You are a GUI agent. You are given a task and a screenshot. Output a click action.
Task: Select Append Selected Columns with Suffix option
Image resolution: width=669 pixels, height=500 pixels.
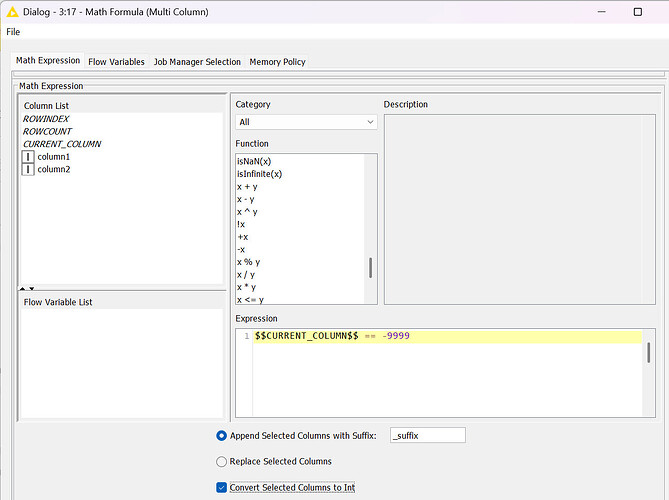pyautogui.click(x=222, y=435)
